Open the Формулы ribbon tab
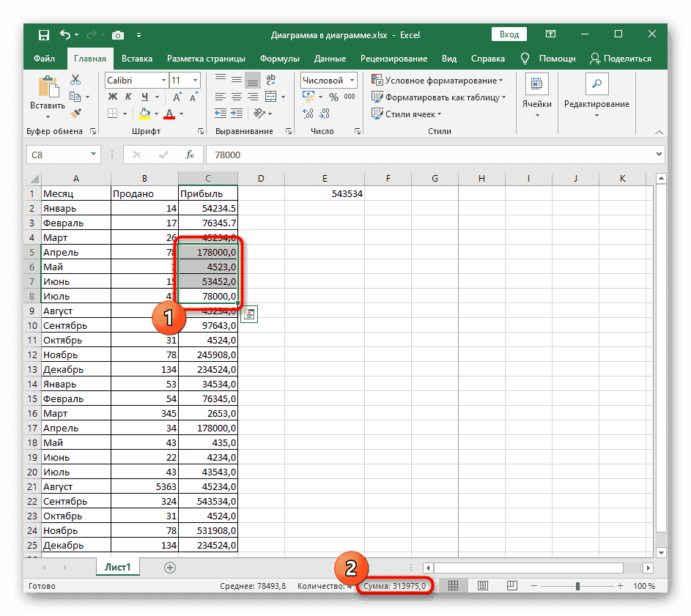Image resolution: width=691 pixels, height=616 pixels. [x=279, y=59]
